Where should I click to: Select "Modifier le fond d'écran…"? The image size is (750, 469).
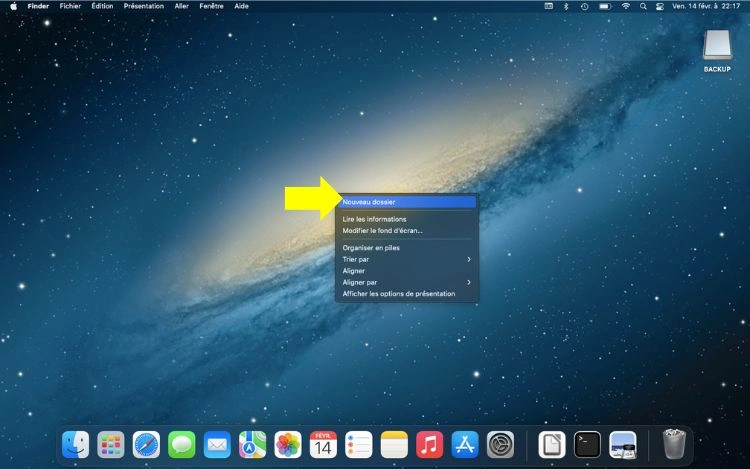pyautogui.click(x=383, y=230)
